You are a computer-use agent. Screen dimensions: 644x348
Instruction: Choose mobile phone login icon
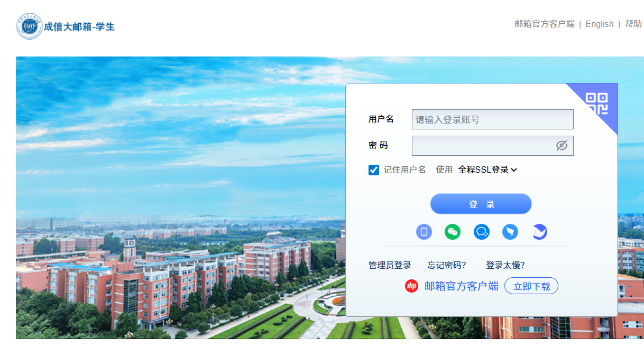click(424, 232)
